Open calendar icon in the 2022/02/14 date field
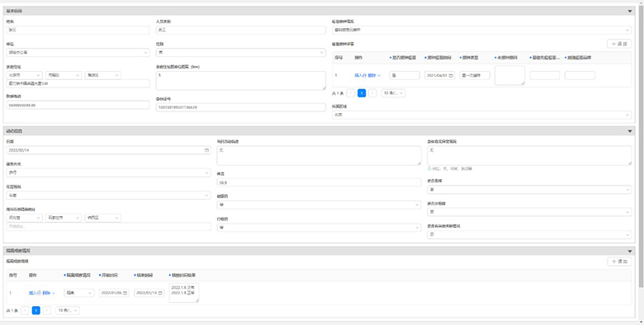The width and height of the screenshot is (644, 325). (206, 150)
